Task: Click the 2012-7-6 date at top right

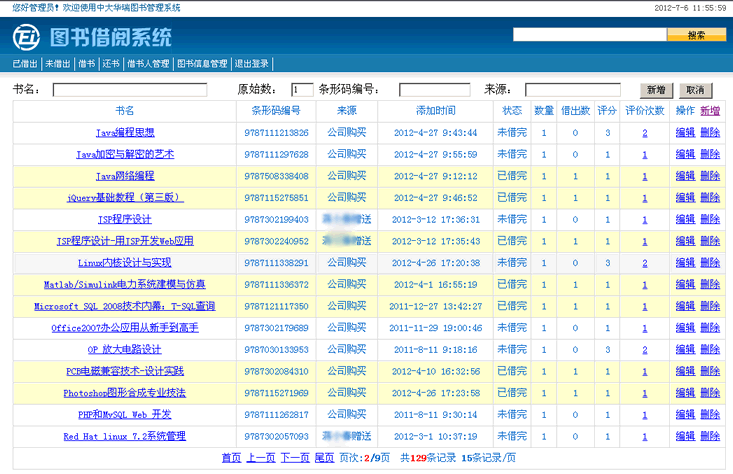Action: pyautogui.click(x=671, y=8)
